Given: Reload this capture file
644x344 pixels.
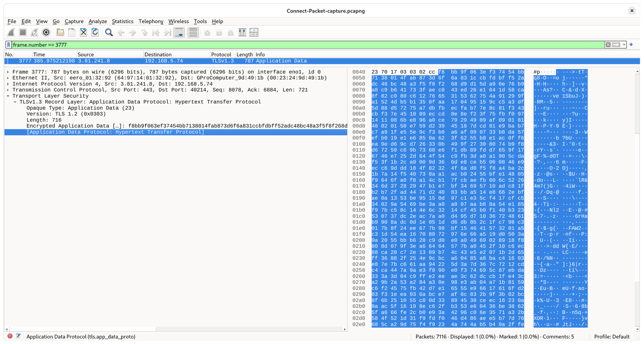Looking at the screenshot, I should [x=95, y=32].
